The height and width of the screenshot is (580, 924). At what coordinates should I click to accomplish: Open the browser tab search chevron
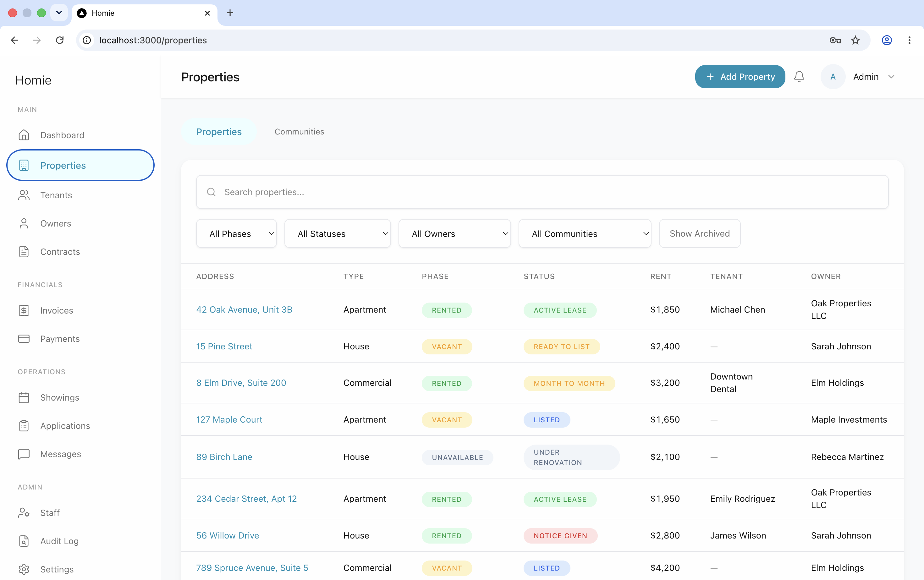click(x=59, y=13)
